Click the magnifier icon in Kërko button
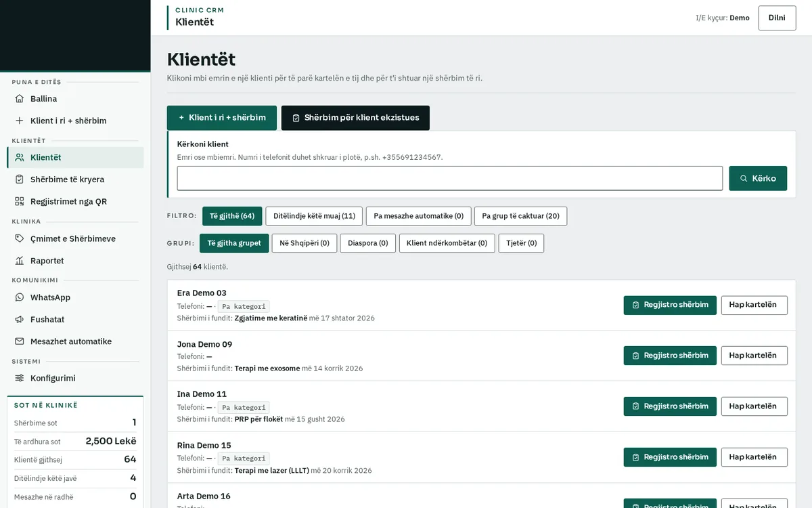This screenshot has height=508, width=812. (x=744, y=178)
